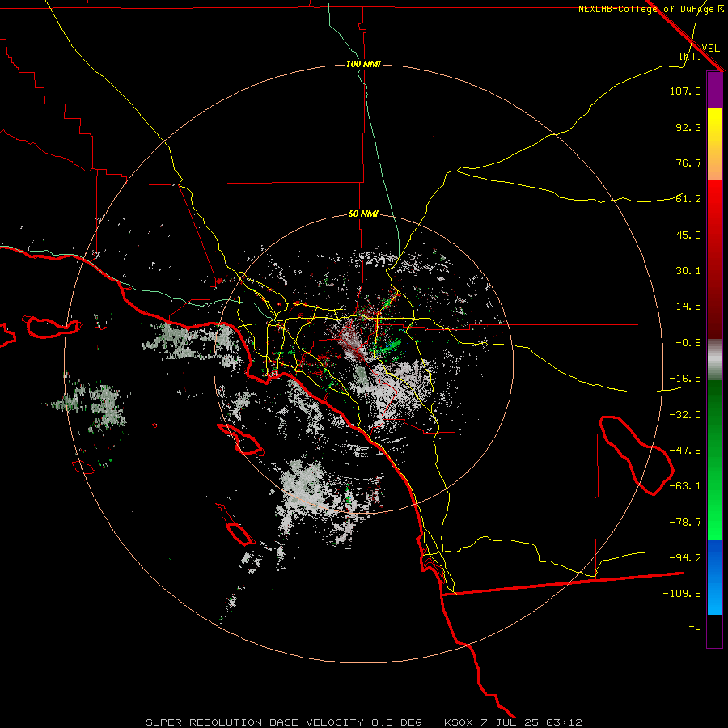Viewport: 728px width, 728px height.
Task: Click the gray near-zero segment of the color bar
Action: pyautogui.click(x=714, y=360)
